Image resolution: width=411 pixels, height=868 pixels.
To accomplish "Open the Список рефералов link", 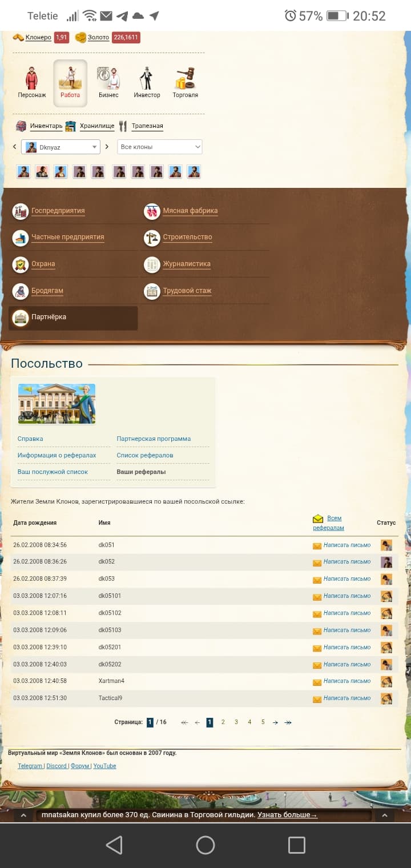I will pos(144,456).
